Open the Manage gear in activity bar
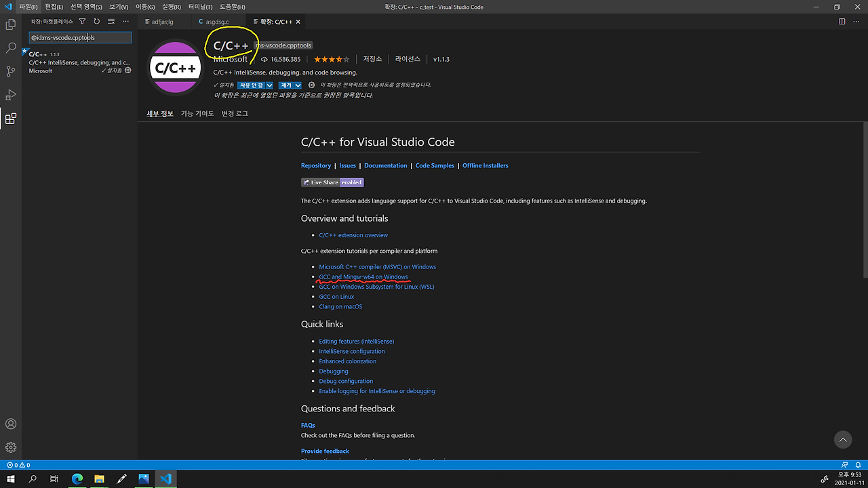This screenshot has width=868, height=488. click(11, 447)
